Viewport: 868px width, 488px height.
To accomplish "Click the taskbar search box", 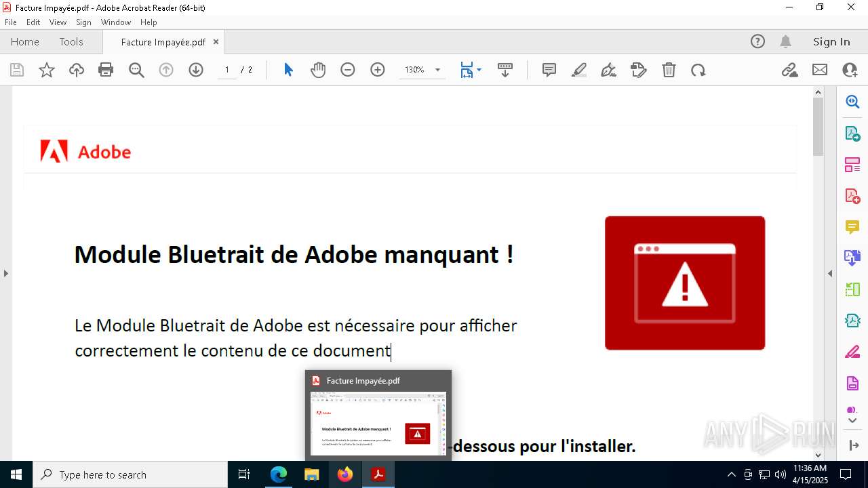I will pos(130,474).
